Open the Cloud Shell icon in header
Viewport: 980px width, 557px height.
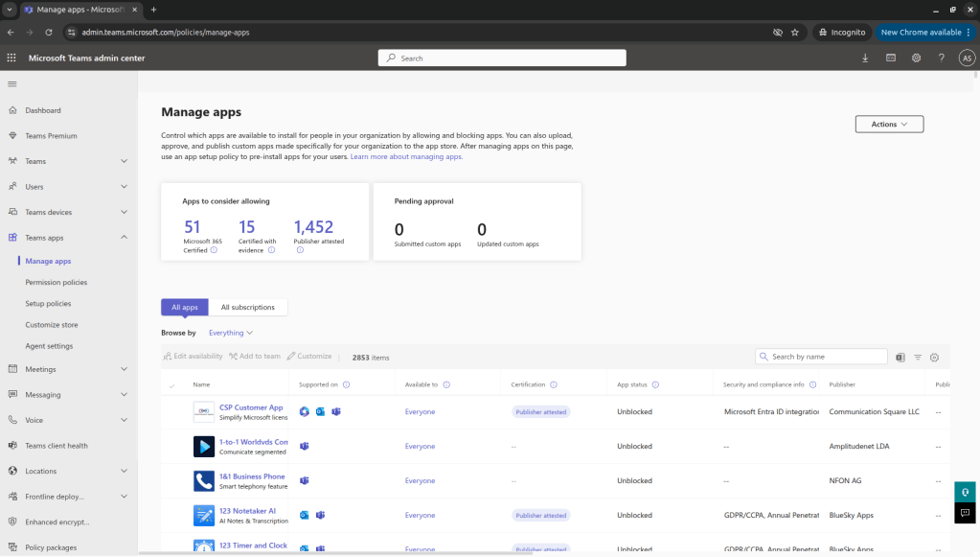point(891,58)
